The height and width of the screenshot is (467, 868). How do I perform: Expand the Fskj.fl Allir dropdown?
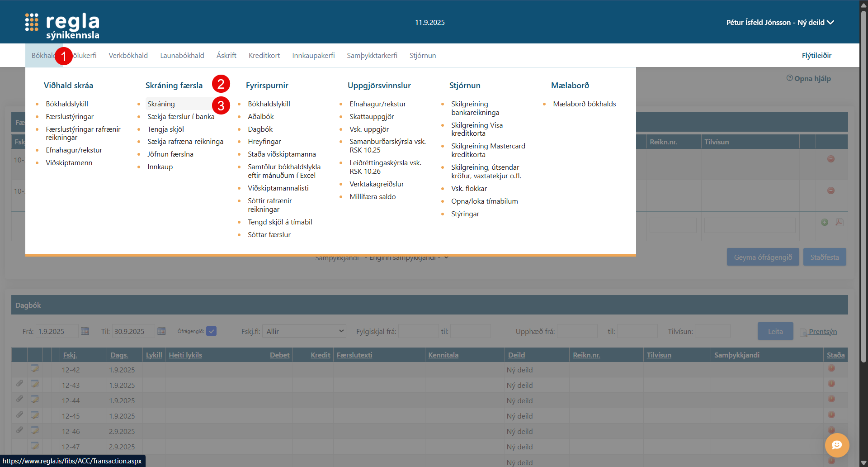click(304, 331)
